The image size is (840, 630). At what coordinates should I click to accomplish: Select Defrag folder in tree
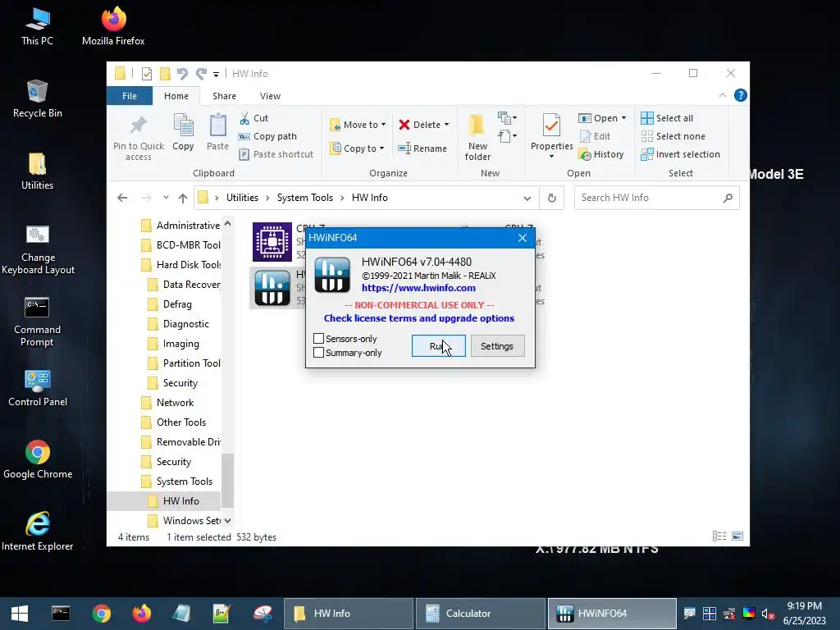coord(170,304)
